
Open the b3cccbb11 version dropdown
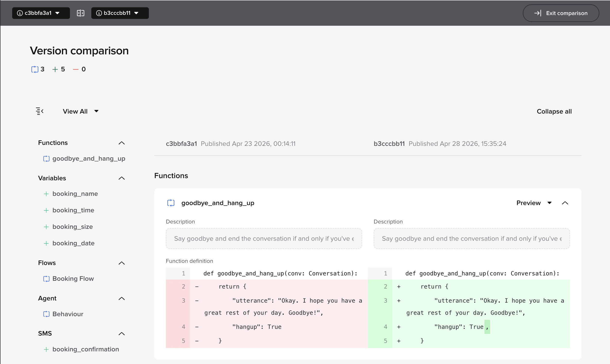coord(120,13)
